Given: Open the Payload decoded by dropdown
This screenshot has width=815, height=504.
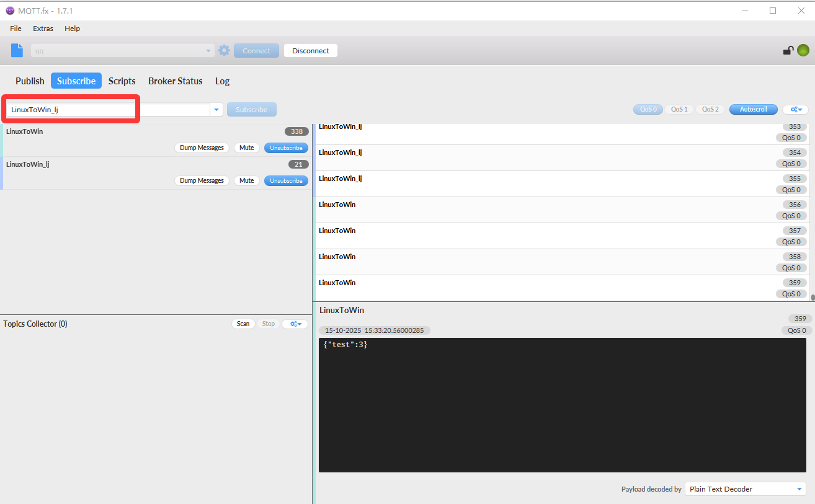Looking at the screenshot, I should point(746,489).
